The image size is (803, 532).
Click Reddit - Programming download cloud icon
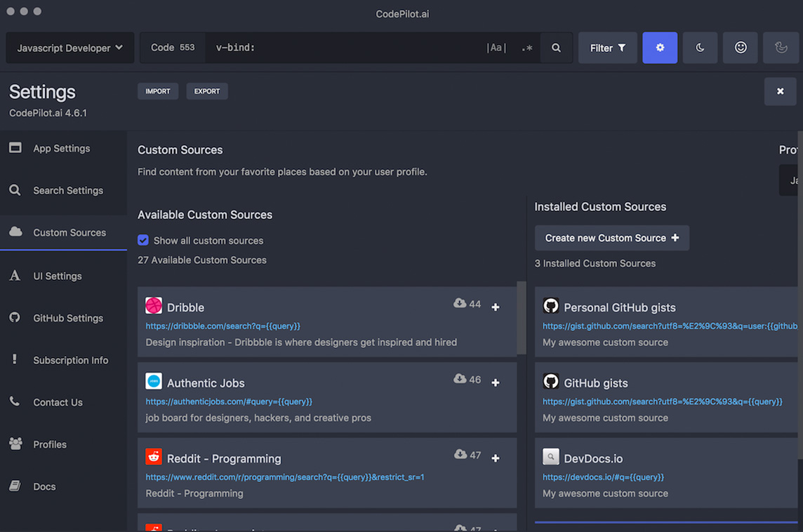pos(460,454)
